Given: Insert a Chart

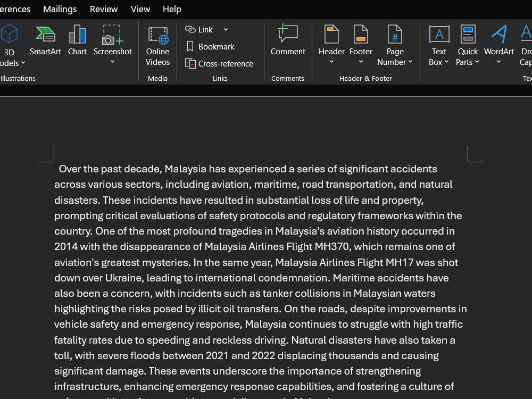Looking at the screenshot, I should tap(77, 40).
